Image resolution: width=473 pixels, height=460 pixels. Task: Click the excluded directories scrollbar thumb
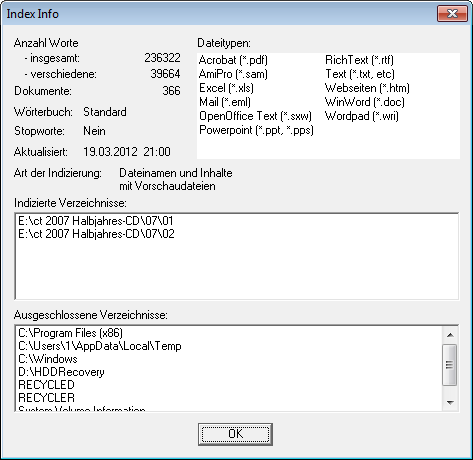coord(450,365)
